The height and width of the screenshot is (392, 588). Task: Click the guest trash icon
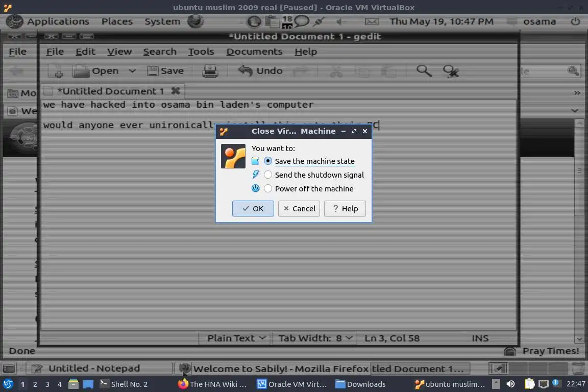tap(578, 369)
